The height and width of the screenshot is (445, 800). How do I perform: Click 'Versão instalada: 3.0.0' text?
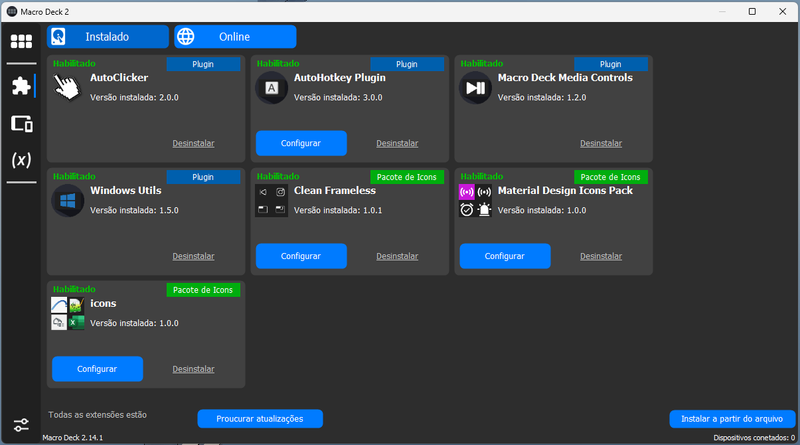coord(338,97)
